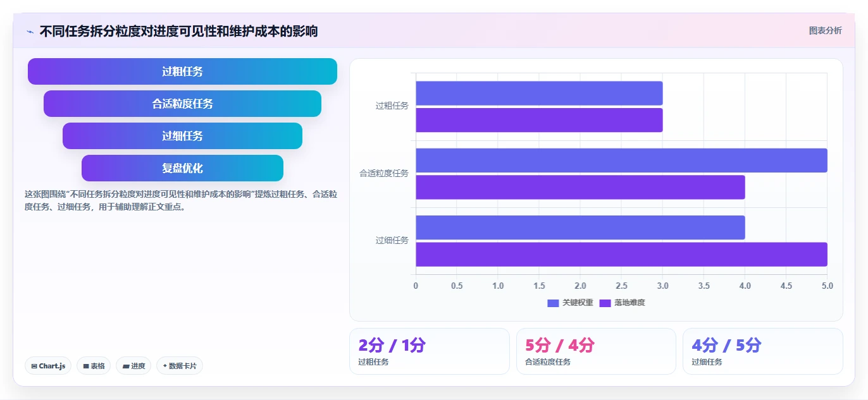Select the 复盘优化 funnel stage

pyautogui.click(x=182, y=168)
